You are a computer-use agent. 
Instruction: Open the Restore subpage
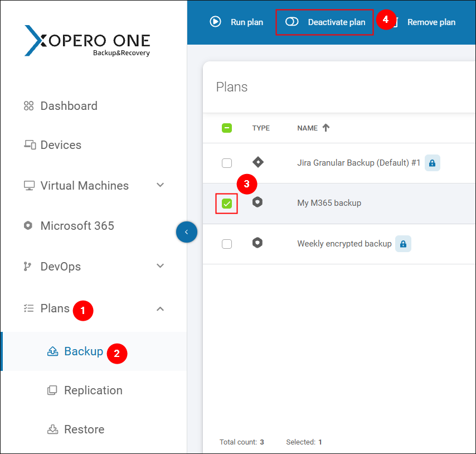click(84, 429)
